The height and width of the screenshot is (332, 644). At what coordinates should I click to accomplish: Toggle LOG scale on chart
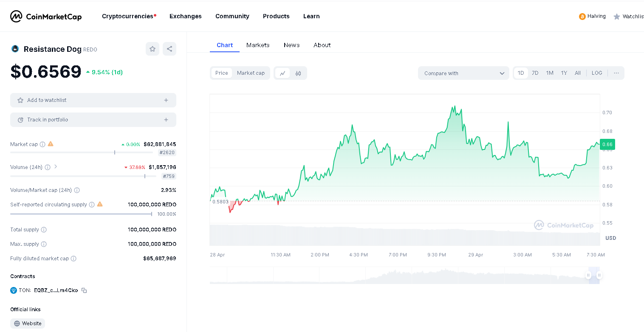point(597,73)
